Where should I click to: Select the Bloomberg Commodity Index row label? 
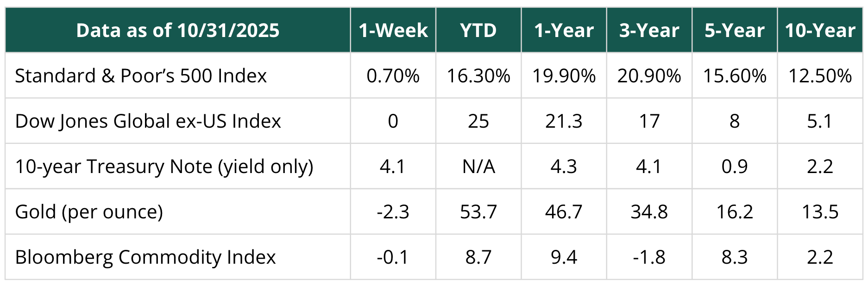(145, 257)
